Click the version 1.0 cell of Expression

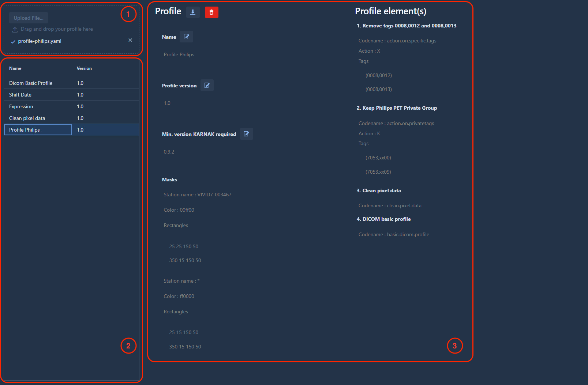105,106
